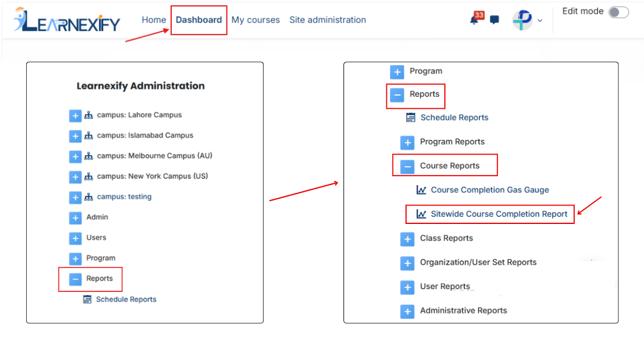
Task: Click the testing campus organization icon
Action: coord(89,198)
